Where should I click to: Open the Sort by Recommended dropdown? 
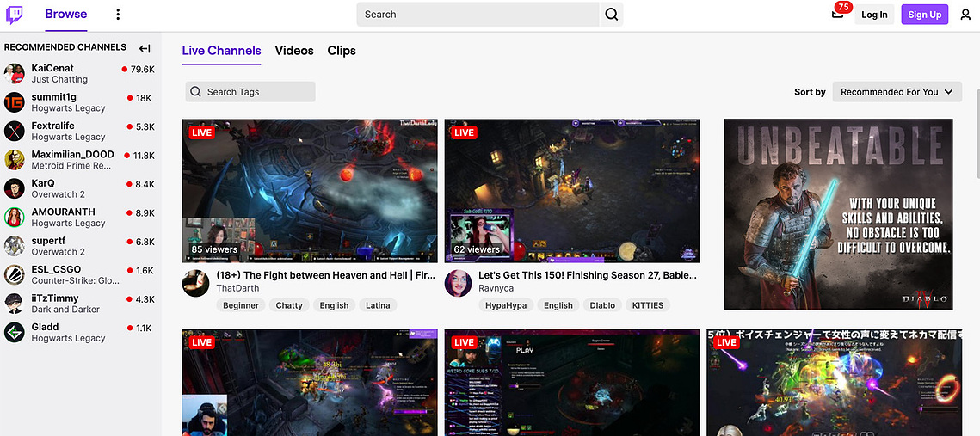(x=897, y=92)
